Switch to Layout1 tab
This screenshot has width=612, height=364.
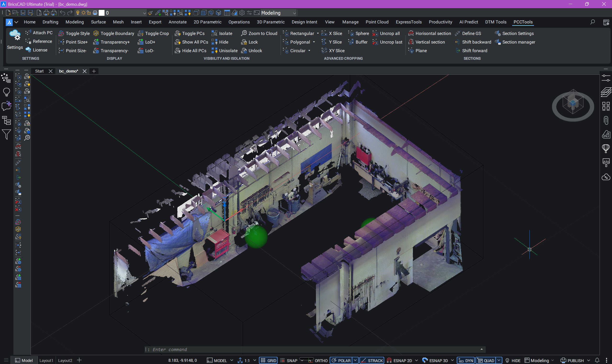[x=46, y=360]
